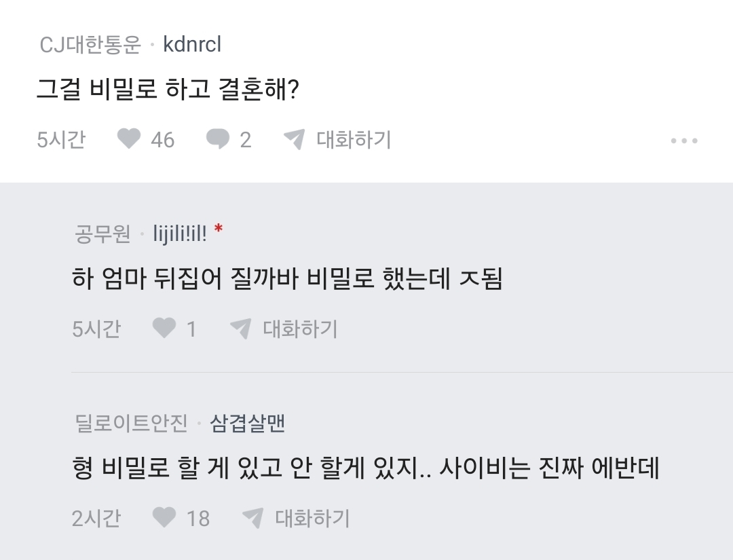
Task: Open the three-dot more options menu
Action: pos(684,140)
